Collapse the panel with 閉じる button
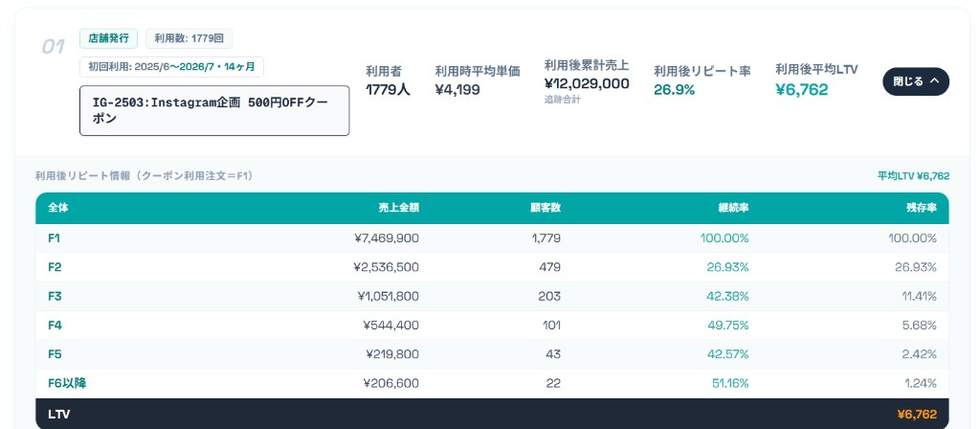The height and width of the screenshot is (429, 980). (x=916, y=81)
